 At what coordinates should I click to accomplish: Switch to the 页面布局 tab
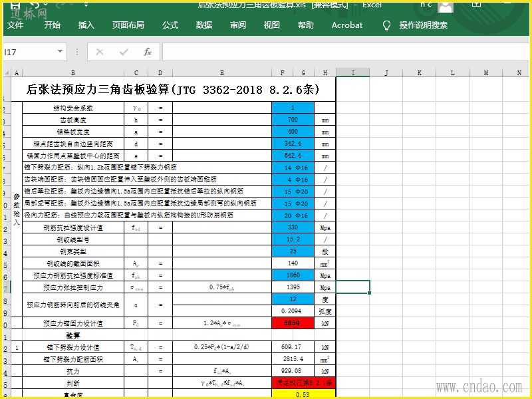pyautogui.click(x=128, y=25)
